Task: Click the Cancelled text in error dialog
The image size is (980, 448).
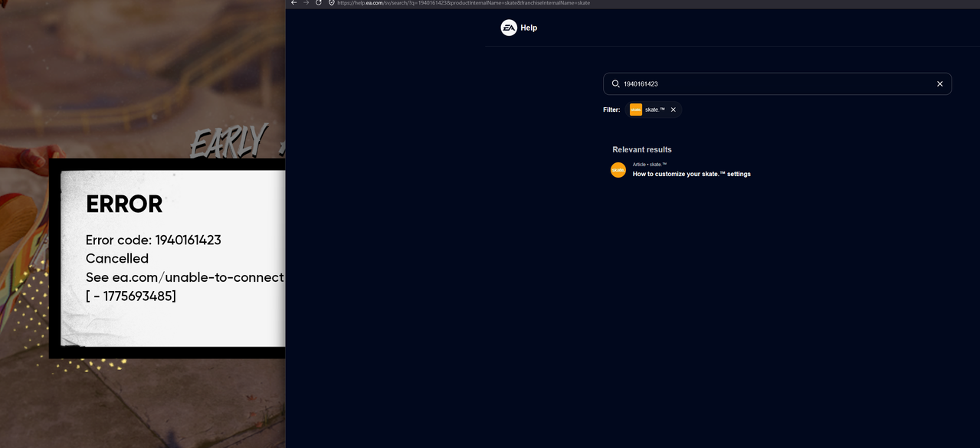Action: [x=117, y=259]
